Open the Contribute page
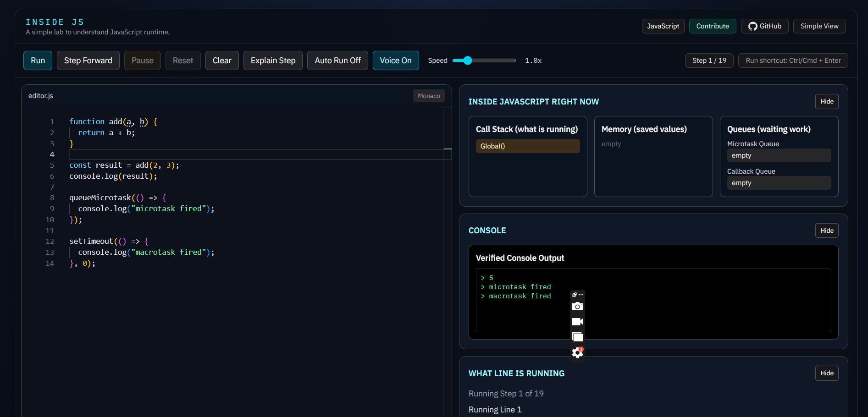The image size is (868, 417). [712, 26]
